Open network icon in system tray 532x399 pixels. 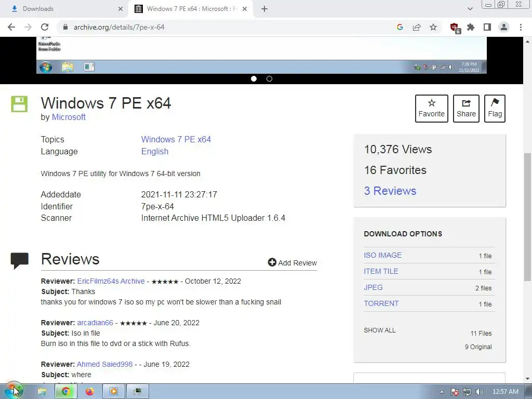[x=467, y=392]
